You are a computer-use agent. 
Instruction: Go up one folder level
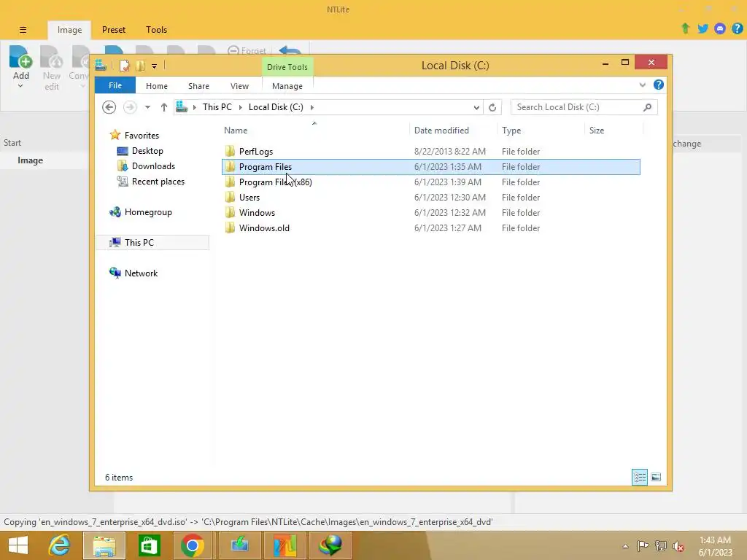coord(164,107)
